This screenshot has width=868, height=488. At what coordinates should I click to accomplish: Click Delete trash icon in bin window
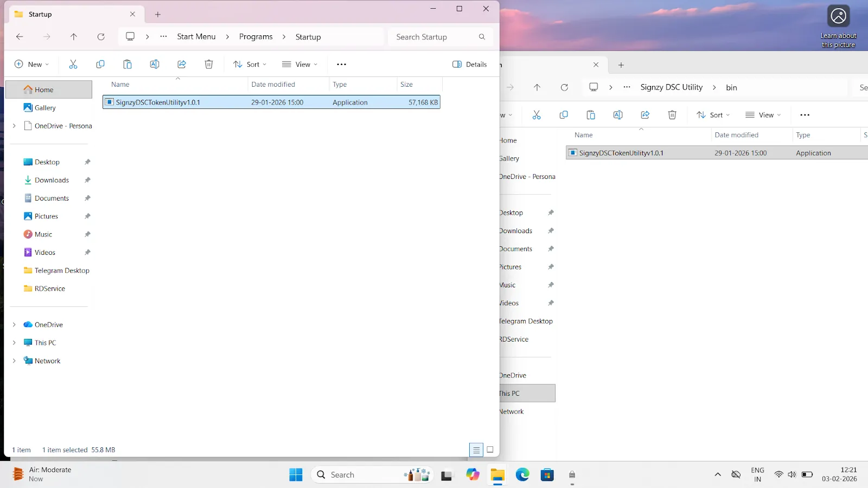(x=672, y=115)
